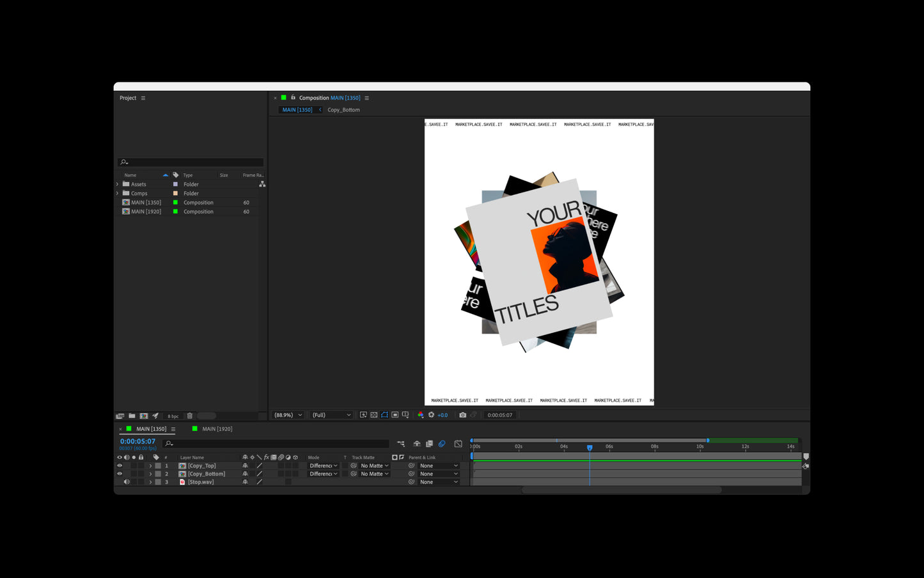Click the green label swatch of MAIN [1350]
The height and width of the screenshot is (578, 924).
[175, 203]
